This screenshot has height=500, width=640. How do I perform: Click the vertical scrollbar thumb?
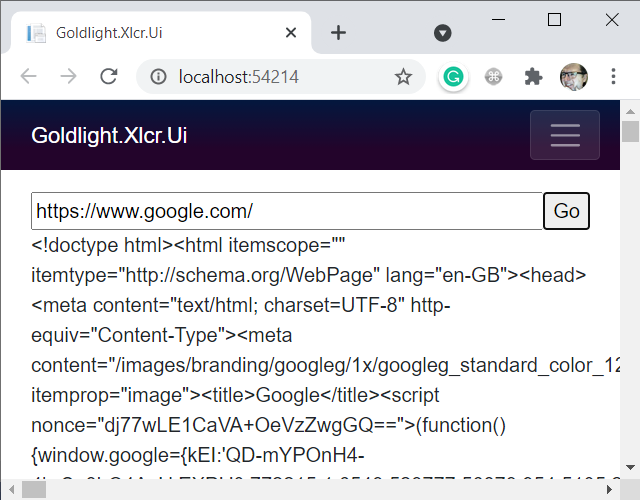tap(630, 131)
